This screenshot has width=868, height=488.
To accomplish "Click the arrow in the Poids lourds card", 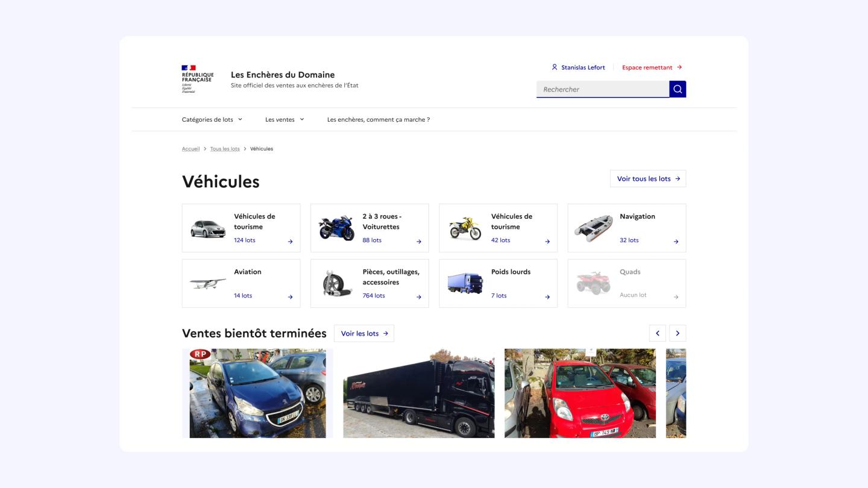I will click(x=547, y=297).
